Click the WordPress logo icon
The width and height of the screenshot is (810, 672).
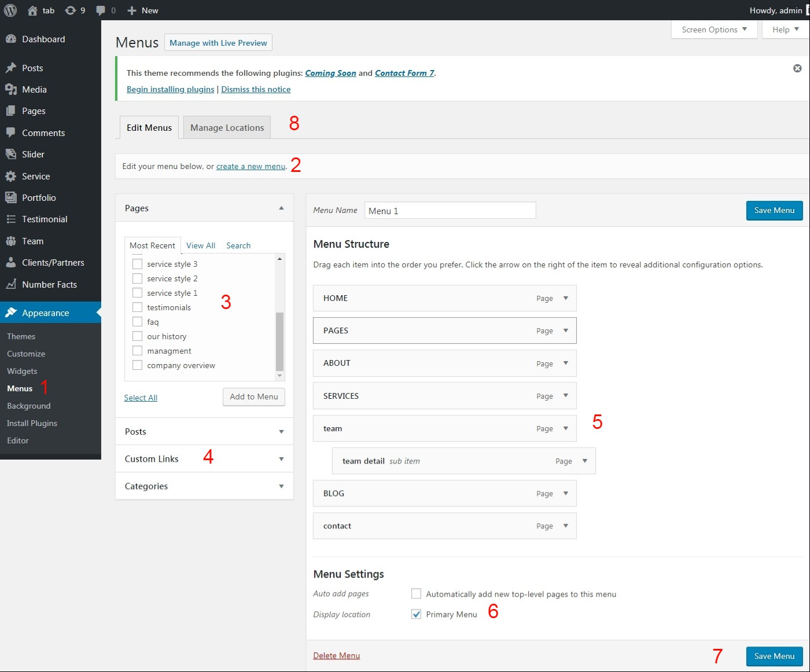click(10, 10)
